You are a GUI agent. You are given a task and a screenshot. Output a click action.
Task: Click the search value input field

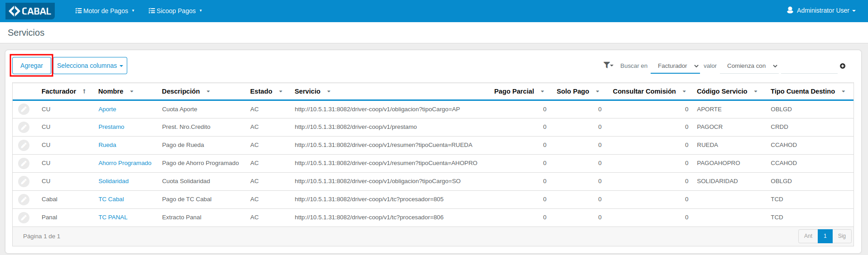click(809, 66)
